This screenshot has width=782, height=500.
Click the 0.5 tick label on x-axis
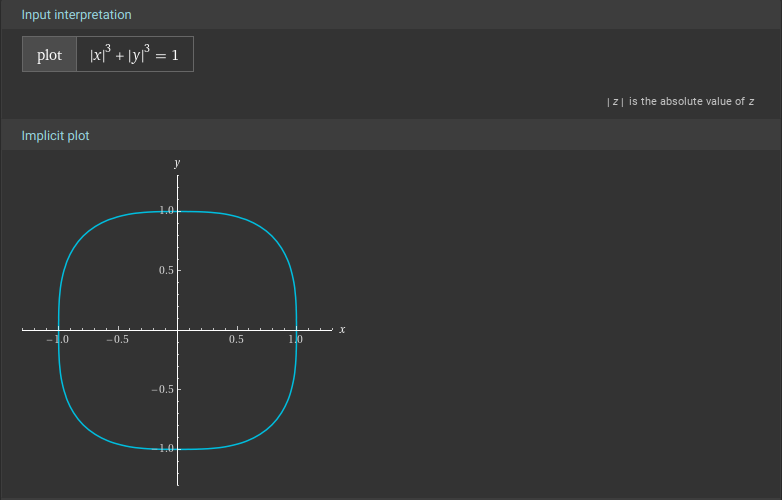point(236,340)
